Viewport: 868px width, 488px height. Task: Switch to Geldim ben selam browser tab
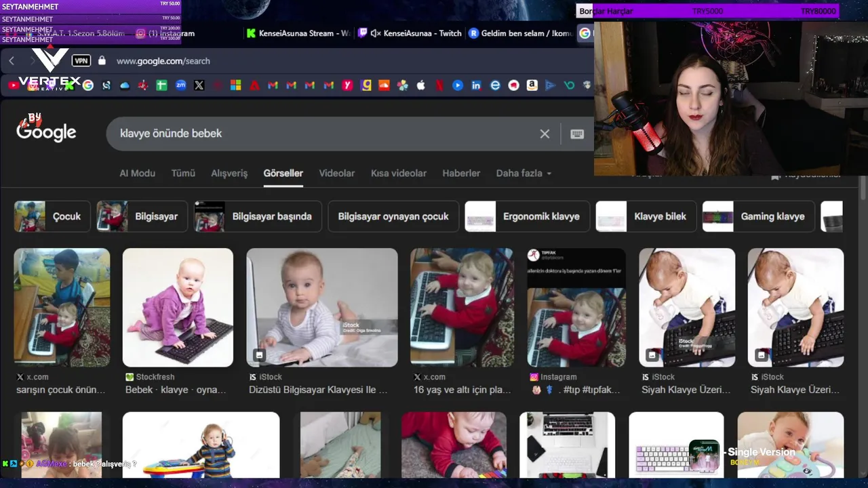[x=520, y=33]
